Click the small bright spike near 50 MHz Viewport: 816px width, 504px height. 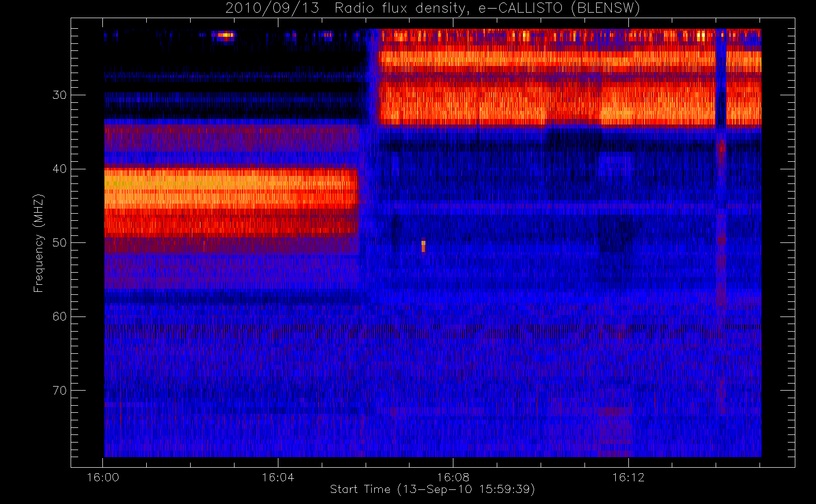[423, 246]
